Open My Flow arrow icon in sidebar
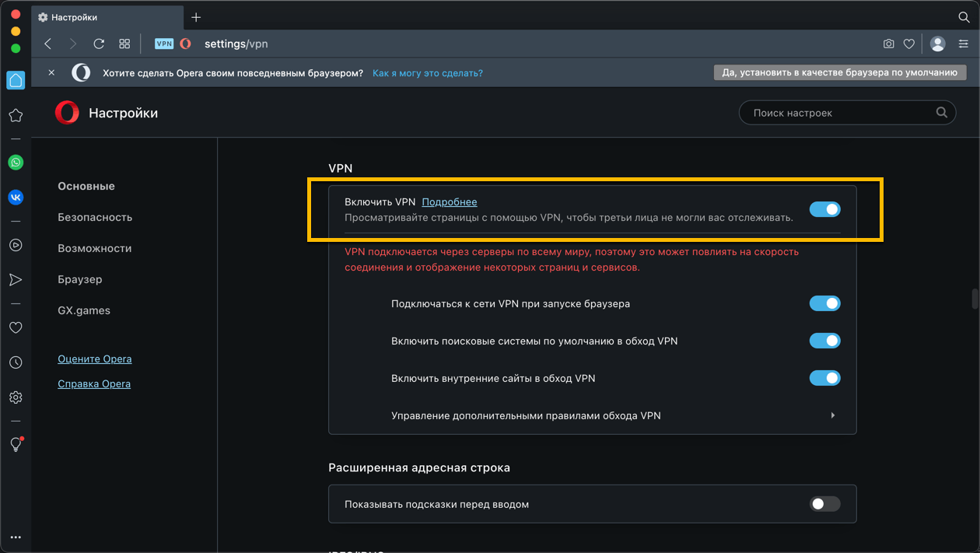The width and height of the screenshot is (980, 553). point(16,280)
